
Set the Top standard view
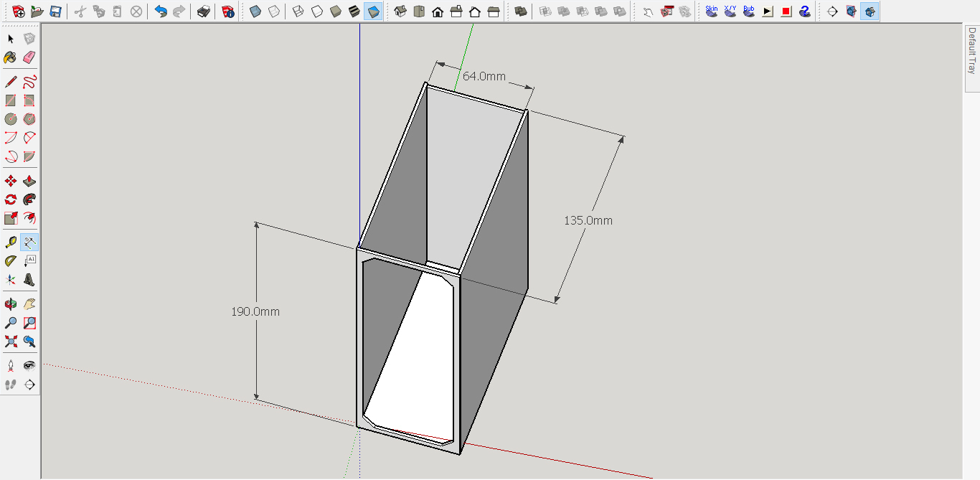419,11
